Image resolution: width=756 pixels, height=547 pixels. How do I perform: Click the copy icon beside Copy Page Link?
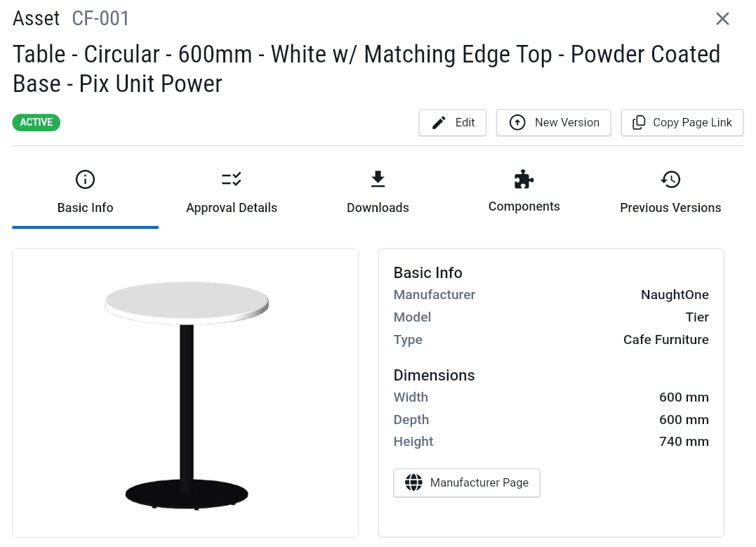[x=639, y=123]
